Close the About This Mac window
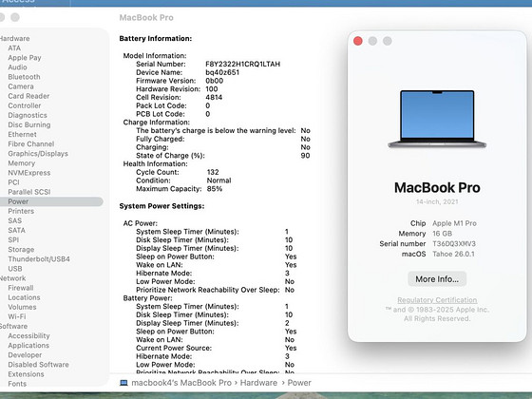Screen dimensions: 532x399 pos(358,41)
